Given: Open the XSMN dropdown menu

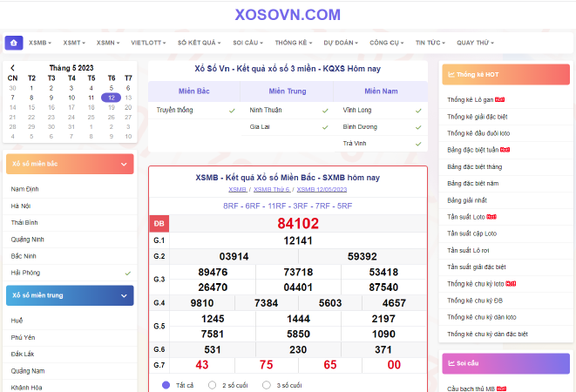Looking at the screenshot, I should click(x=108, y=43).
